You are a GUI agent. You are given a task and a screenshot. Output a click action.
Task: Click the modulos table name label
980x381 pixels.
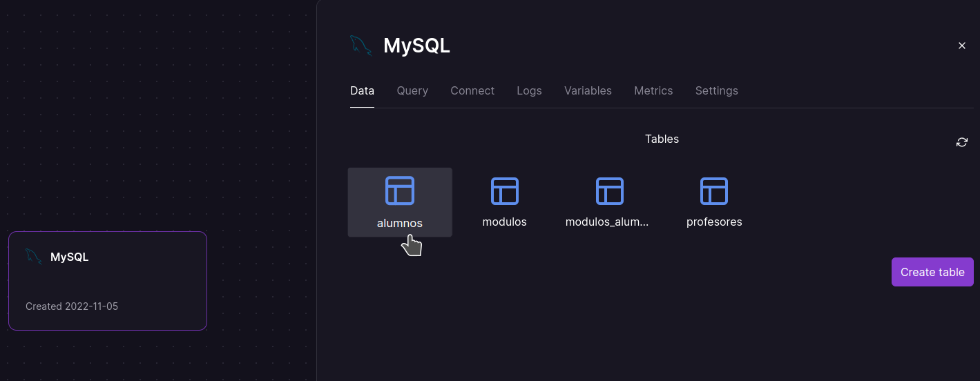click(x=505, y=222)
